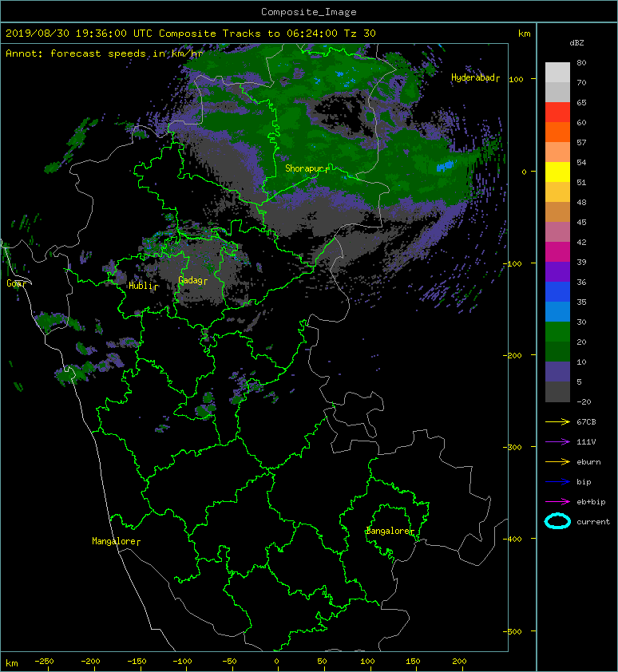The image size is (618, 672).
Task: Click the -20 value on dBZ scale
Action: point(584,402)
